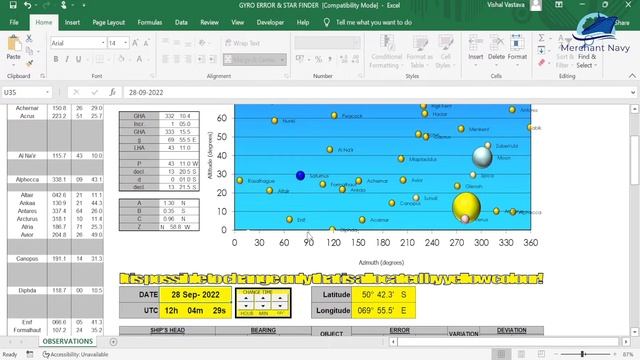Screen dimensions: 640x360
Task: Click the date cell 28 Sep- 2022
Action: click(195, 295)
